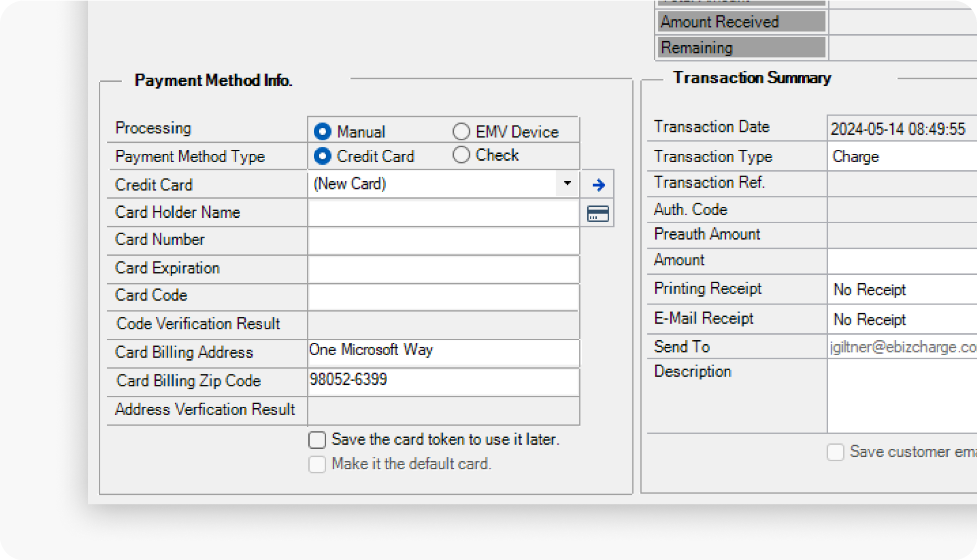Click the Send To email field
The width and height of the screenshot is (977, 560).
click(x=901, y=347)
